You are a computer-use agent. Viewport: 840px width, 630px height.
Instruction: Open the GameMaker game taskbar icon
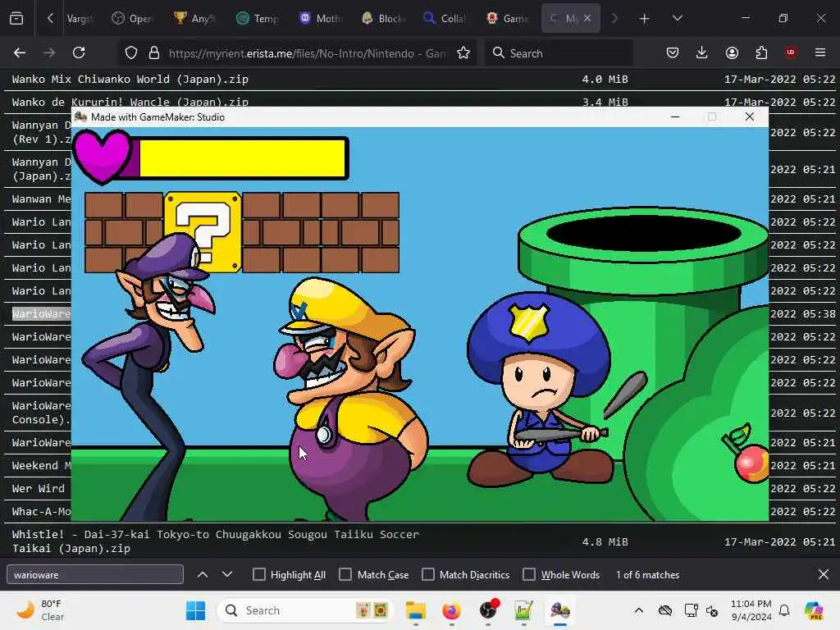tap(559, 610)
